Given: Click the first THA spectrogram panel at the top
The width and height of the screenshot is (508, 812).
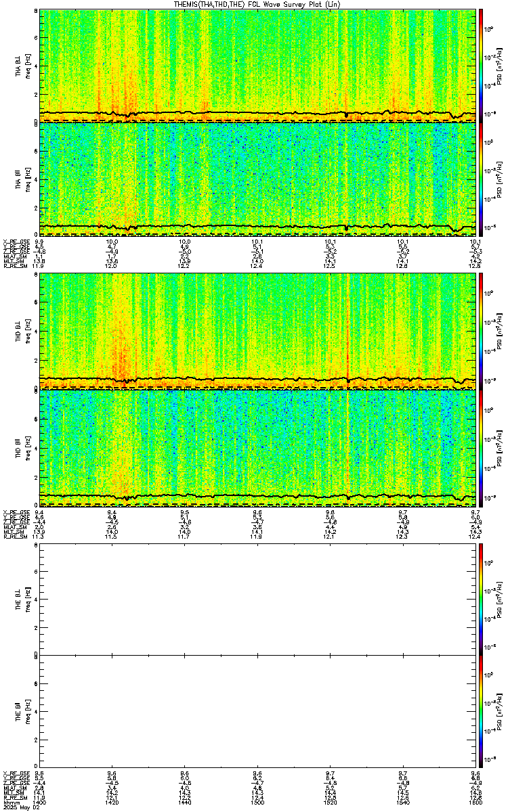Looking at the screenshot, I should [257, 65].
